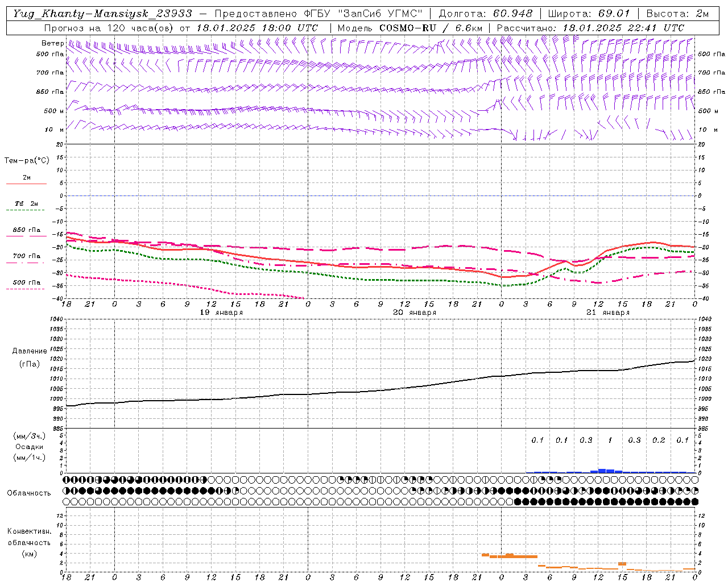This screenshot has width=728, height=582.
Task: Select the '1' three-hour precipitation peak value
Action: coord(610,440)
